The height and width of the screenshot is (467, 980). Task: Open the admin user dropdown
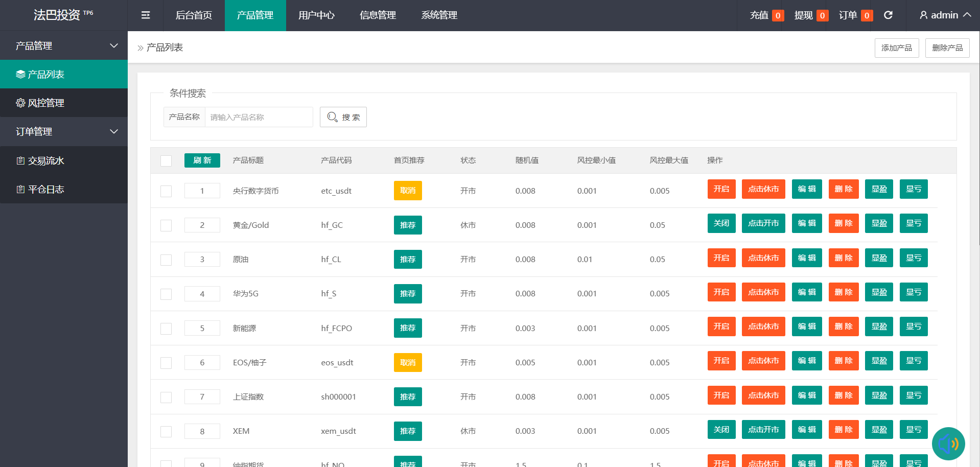click(x=945, y=15)
